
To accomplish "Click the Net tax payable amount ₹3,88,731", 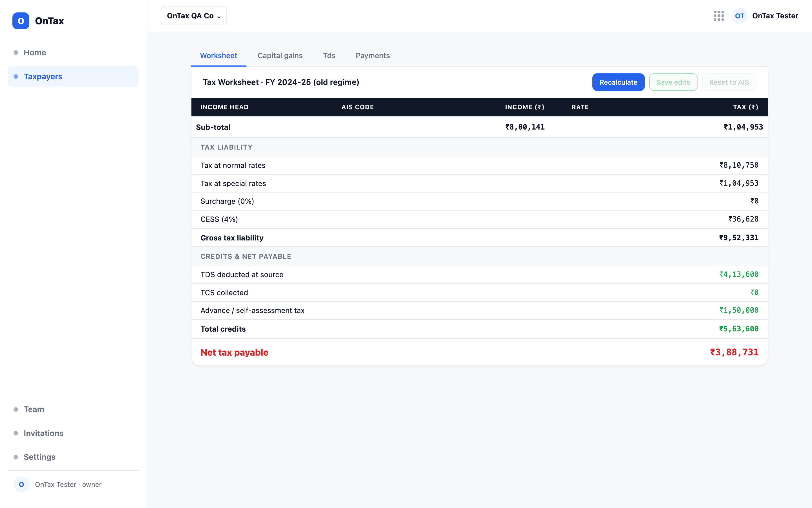I will (x=734, y=352).
